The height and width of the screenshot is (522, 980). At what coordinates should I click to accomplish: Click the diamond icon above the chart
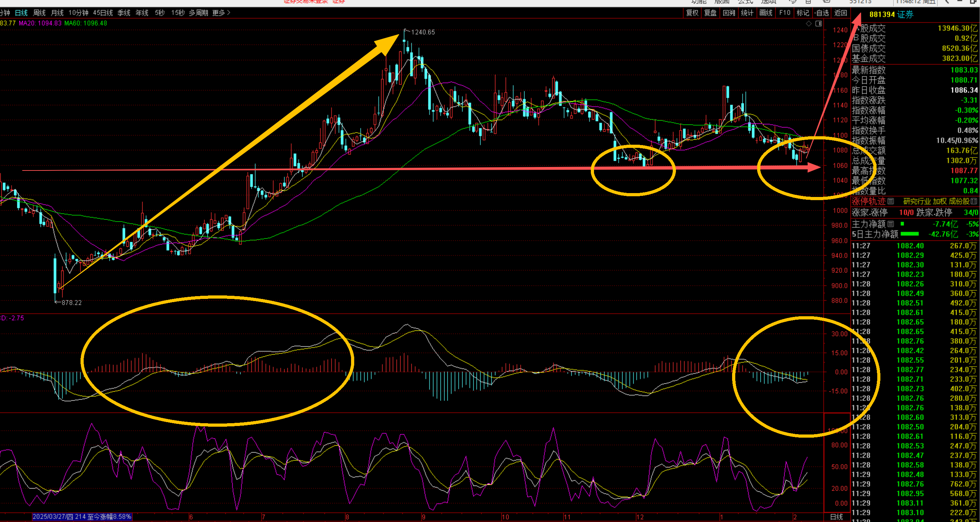coord(808,24)
